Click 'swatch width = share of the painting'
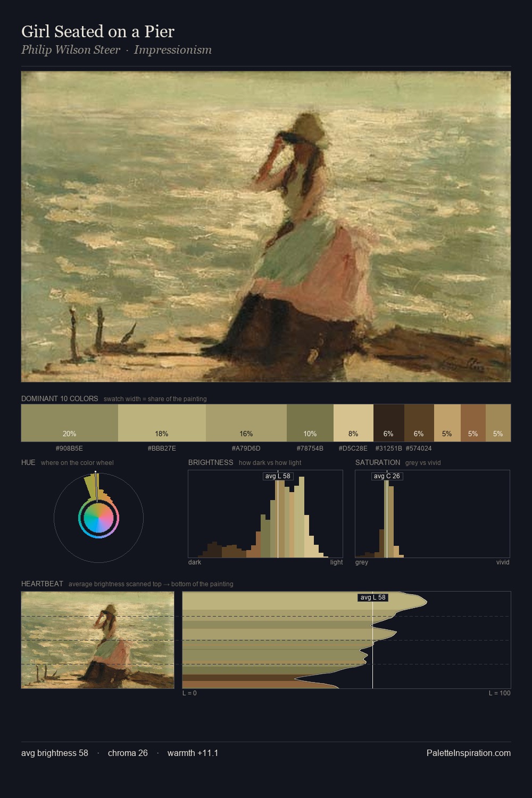The height and width of the screenshot is (798, 532). pos(155,399)
